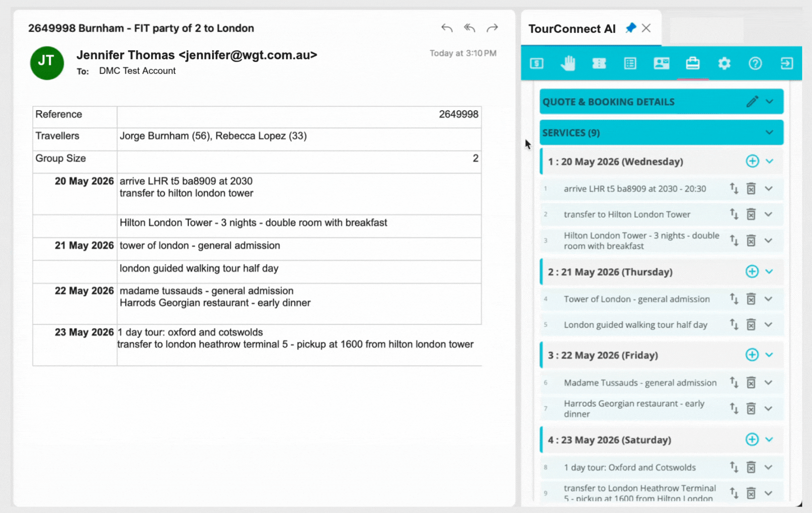Delete the arrive LHR t5 ba8909 service

pyautogui.click(x=751, y=189)
